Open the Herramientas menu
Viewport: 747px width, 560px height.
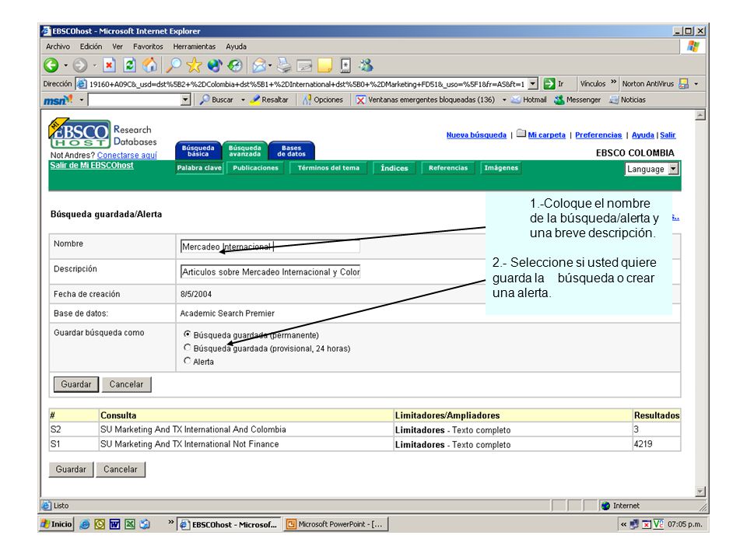(194, 46)
